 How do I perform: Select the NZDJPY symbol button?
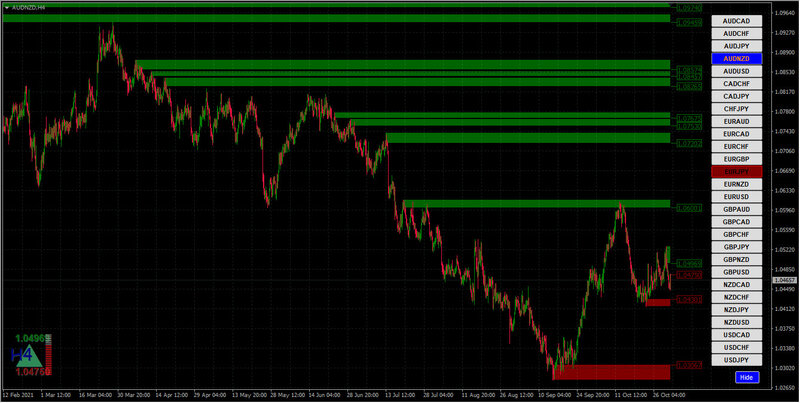736,310
